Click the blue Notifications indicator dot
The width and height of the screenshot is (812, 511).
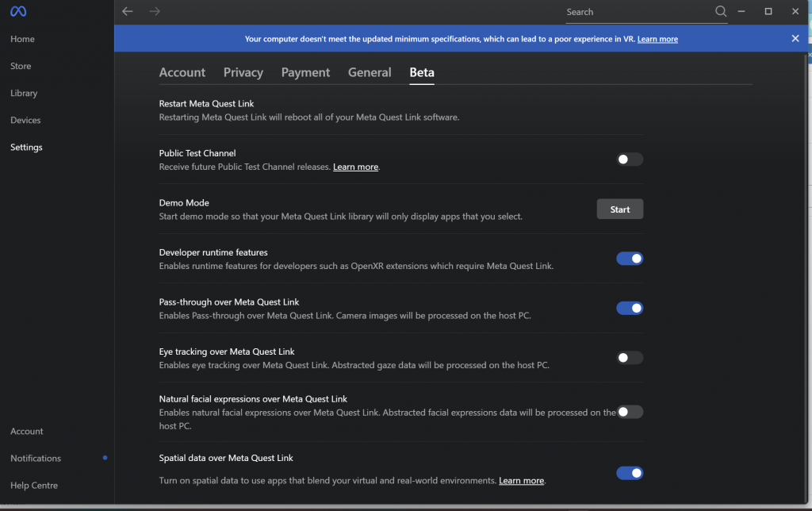[105, 458]
